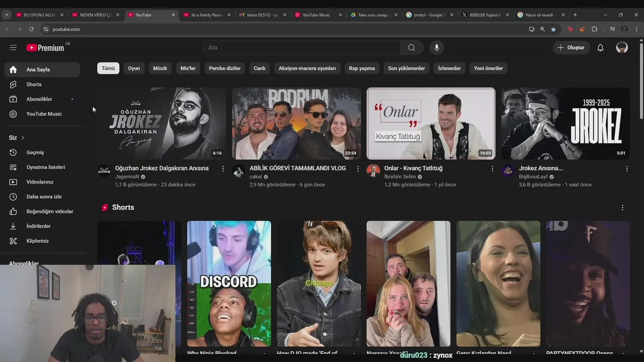Open the Chrome extensions puzzle icon
The width and height of the screenshot is (644, 362).
click(595, 29)
